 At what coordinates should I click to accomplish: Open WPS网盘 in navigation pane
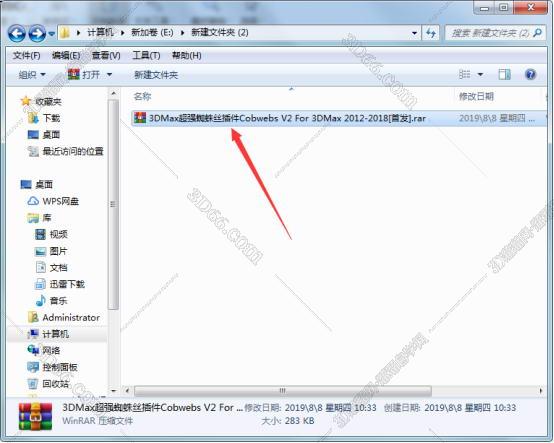(60, 201)
